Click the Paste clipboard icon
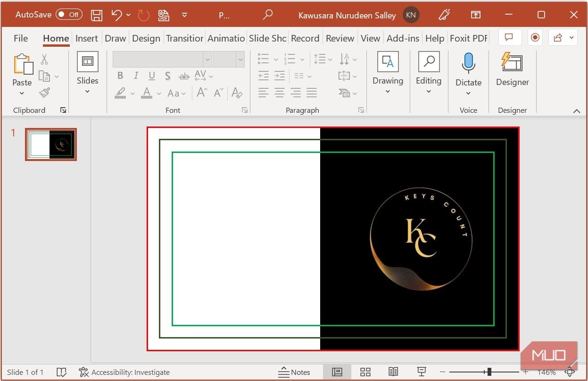 point(23,64)
